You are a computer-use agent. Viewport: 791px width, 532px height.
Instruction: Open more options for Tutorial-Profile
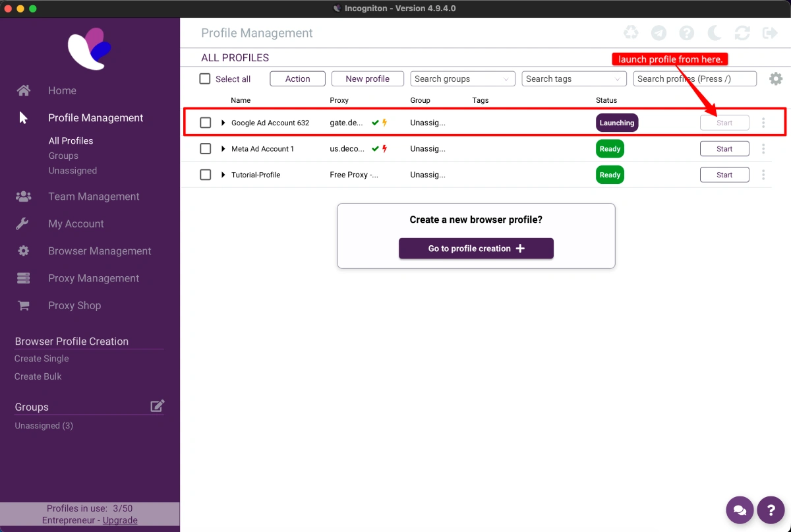point(763,175)
